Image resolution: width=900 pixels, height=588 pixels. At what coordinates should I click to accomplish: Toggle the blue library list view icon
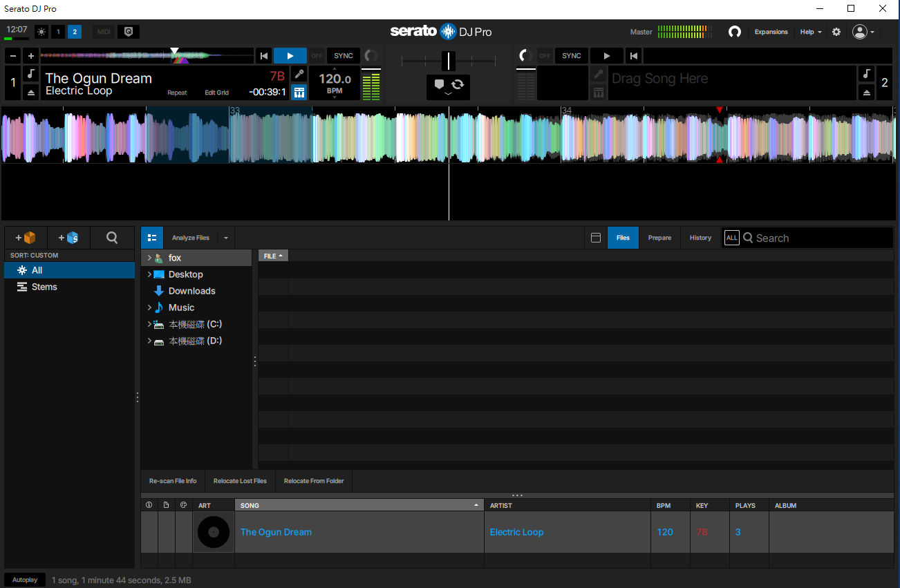(x=152, y=238)
